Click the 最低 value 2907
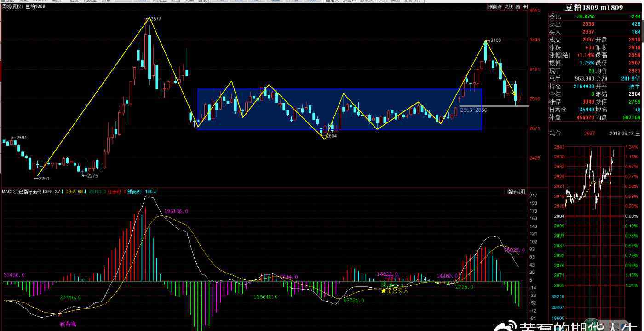The height and width of the screenshot is (331, 644). (634, 63)
